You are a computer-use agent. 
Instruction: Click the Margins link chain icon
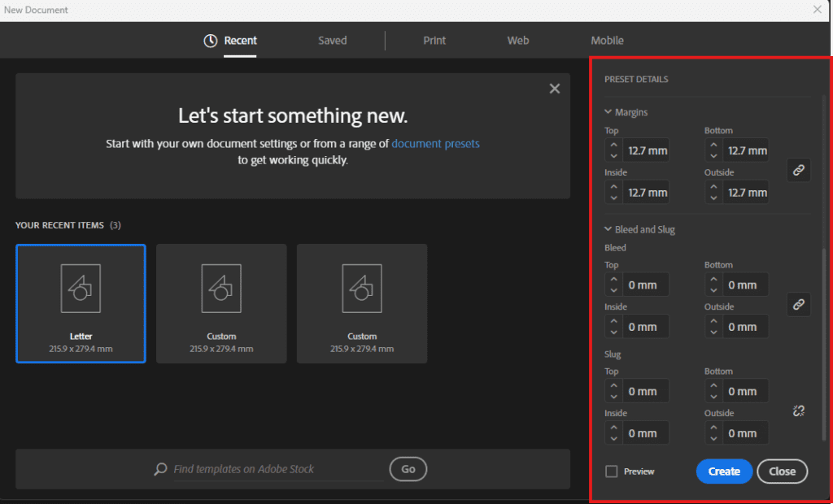click(x=798, y=170)
